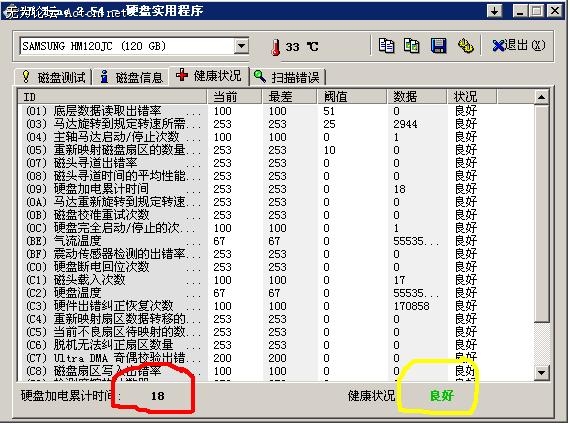Switch to the 磁盘信息 tab

coord(131,77)
